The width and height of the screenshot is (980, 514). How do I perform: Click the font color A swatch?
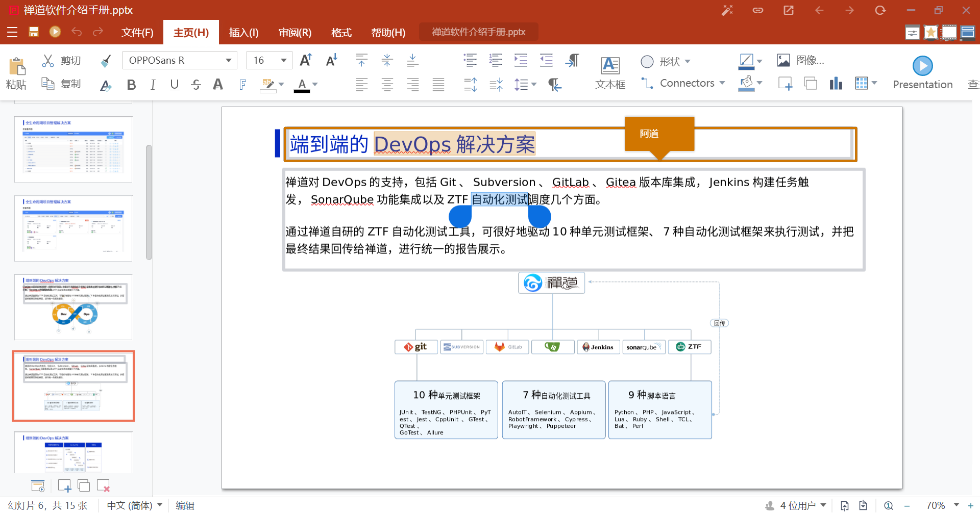point(302,85)
